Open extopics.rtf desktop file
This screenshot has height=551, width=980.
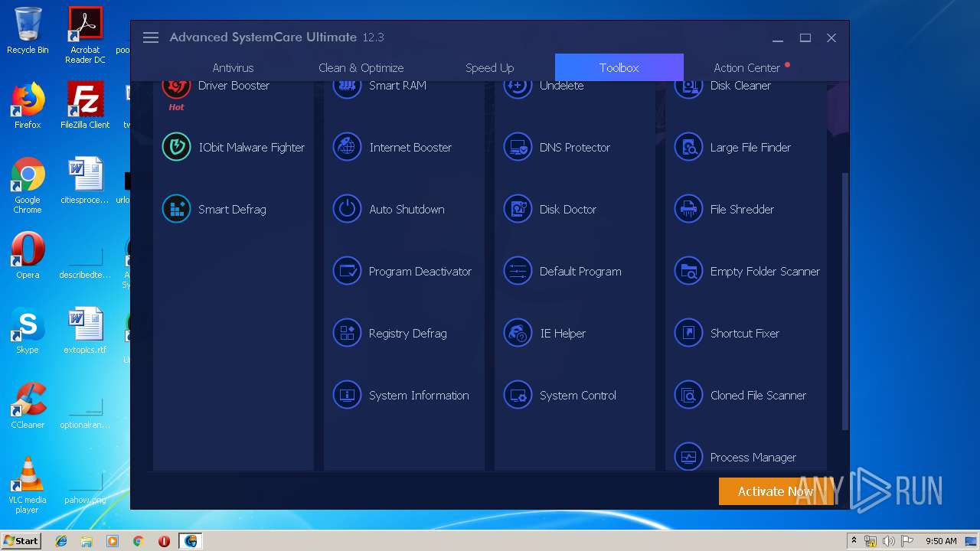[x=85, y=331]
